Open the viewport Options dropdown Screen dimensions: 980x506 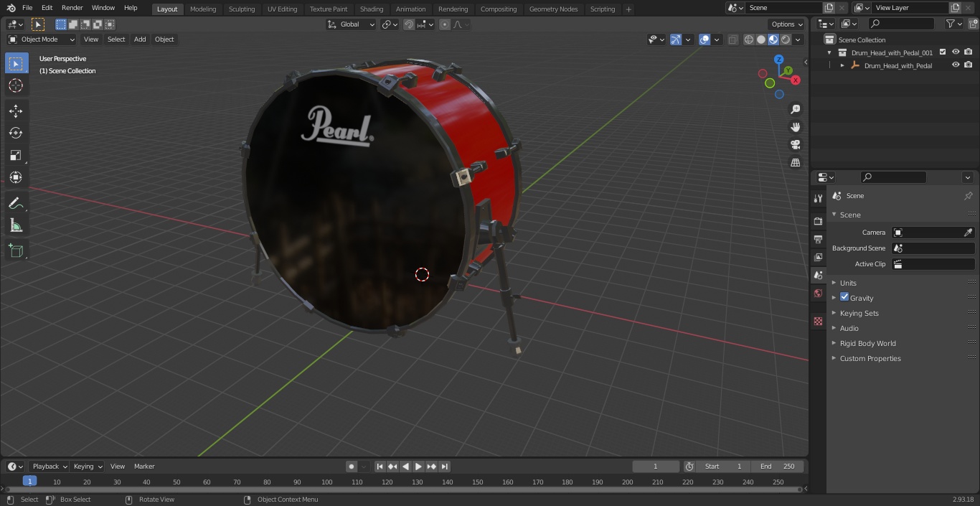[787, 24]
